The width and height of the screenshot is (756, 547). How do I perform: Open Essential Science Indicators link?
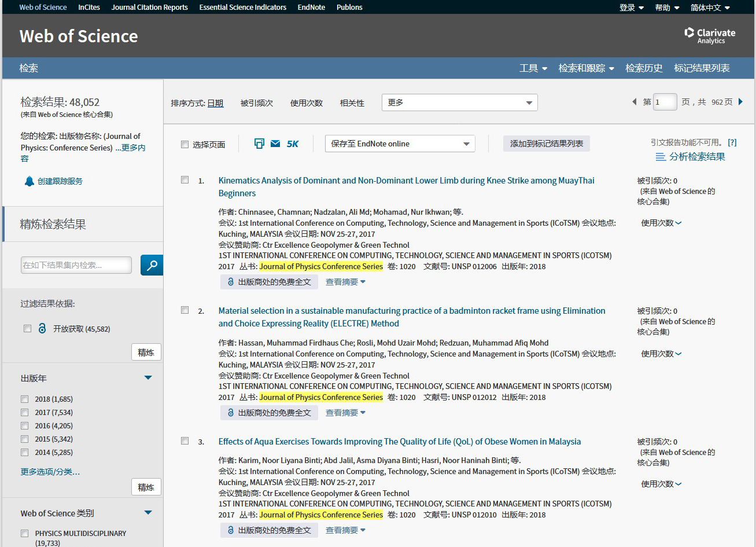243,8
